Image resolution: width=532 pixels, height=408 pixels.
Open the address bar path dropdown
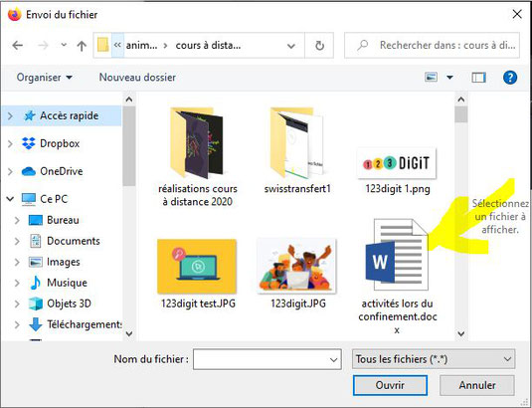pos(291,46)
